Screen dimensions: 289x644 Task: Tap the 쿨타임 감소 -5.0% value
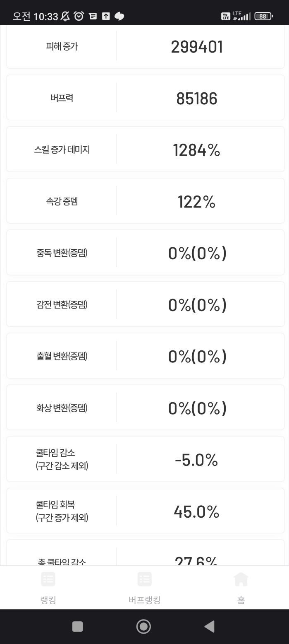pyautogui.click(x=197, y=460)
